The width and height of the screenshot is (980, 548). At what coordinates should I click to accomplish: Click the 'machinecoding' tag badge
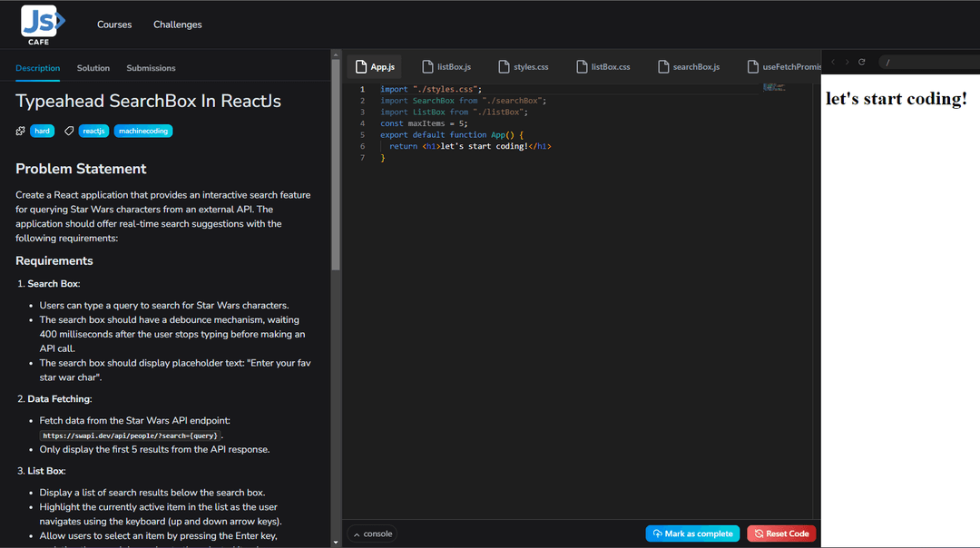[x=143, y=132]
